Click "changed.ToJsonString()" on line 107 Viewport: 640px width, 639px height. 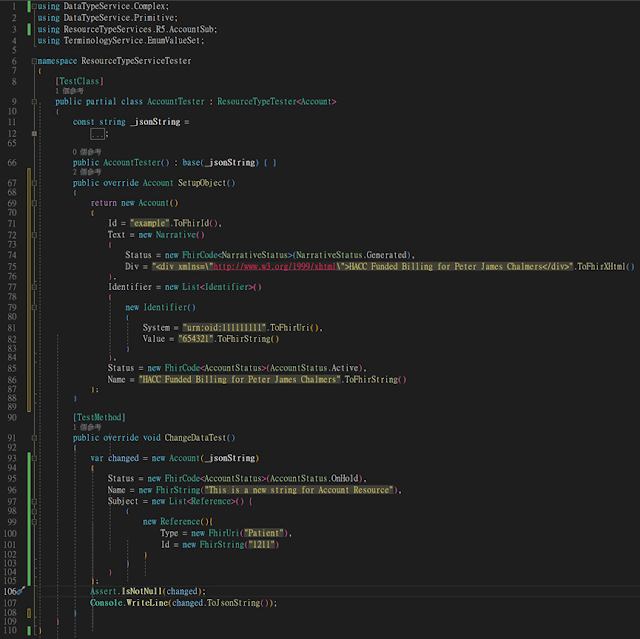pyautogui.click(x=221, y=603)
